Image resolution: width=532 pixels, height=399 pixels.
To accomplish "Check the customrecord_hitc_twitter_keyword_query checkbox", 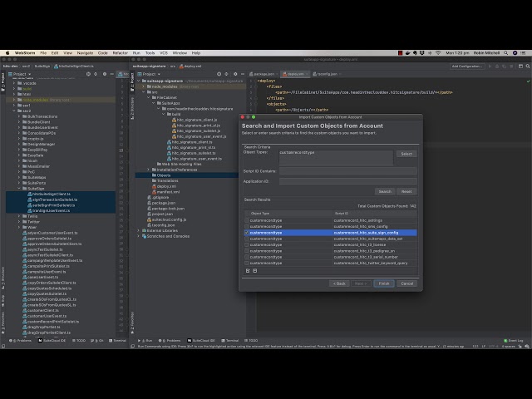I will coord(247,264).
